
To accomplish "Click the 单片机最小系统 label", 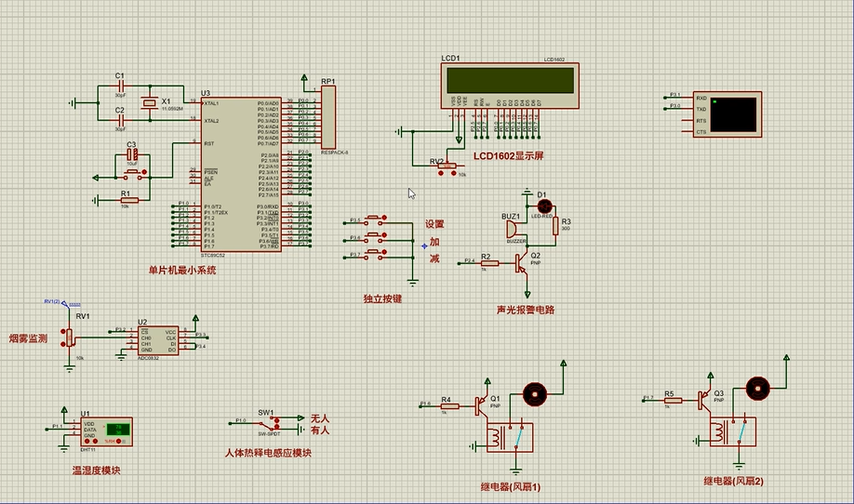I will [182, 270].
